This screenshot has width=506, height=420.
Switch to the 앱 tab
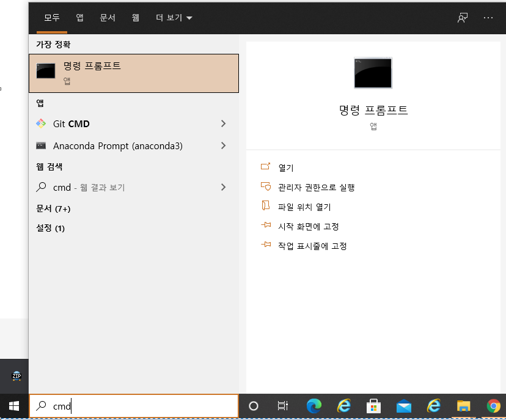point(79,18)
